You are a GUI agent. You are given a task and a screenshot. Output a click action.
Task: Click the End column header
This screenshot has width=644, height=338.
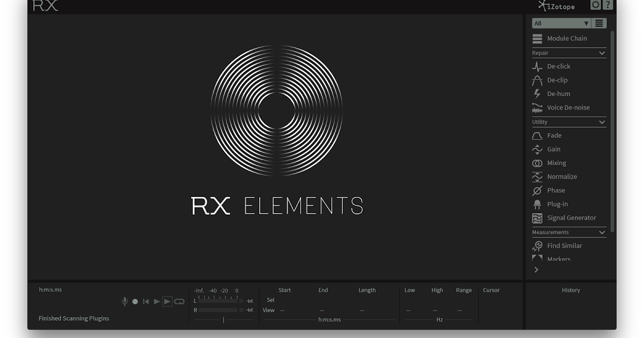323,290
